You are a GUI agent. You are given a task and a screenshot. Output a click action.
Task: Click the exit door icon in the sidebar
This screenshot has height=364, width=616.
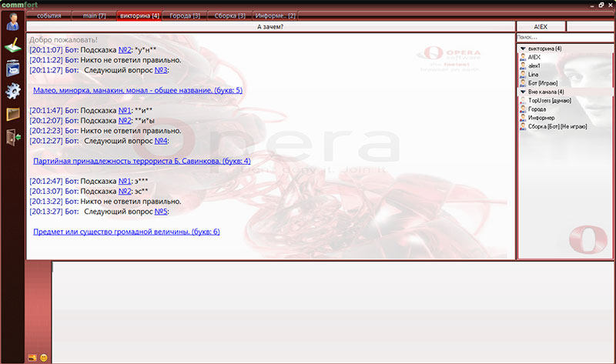pyautogui.click(x=12, y=137)
